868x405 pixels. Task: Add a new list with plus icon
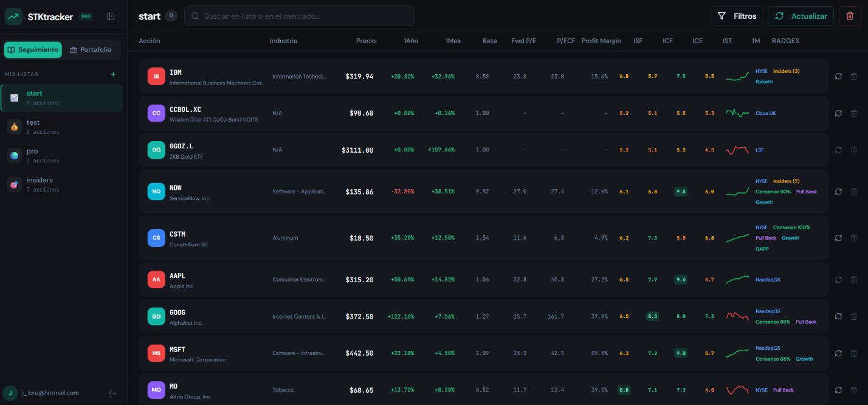(113, 74)
